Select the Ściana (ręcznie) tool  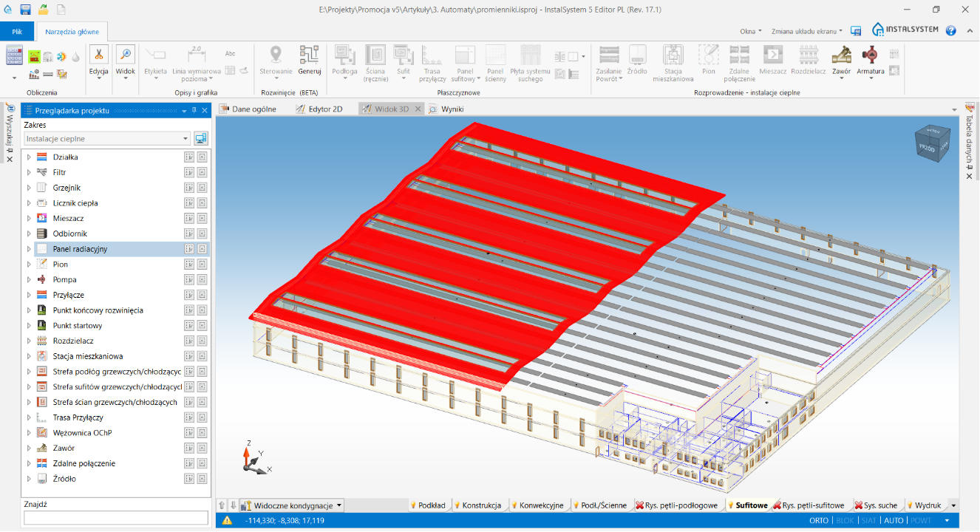click(376, 63)
